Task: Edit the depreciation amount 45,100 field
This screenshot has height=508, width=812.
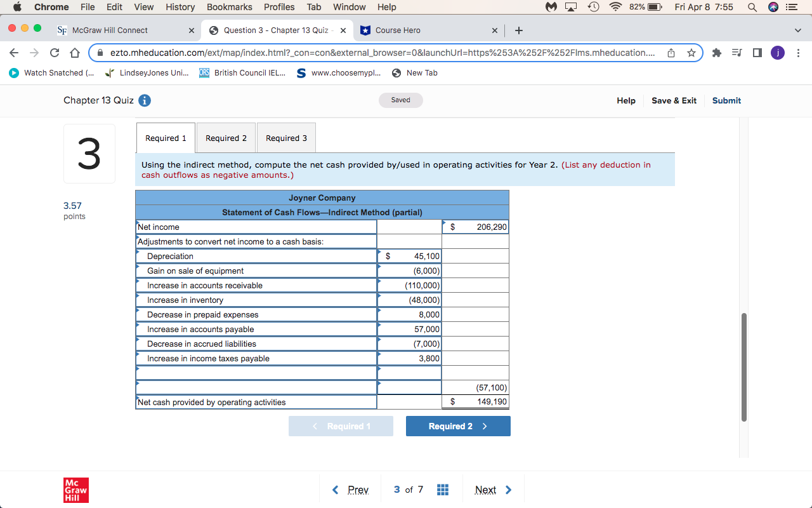Action: pyautogui.click(x=409, y=256)
